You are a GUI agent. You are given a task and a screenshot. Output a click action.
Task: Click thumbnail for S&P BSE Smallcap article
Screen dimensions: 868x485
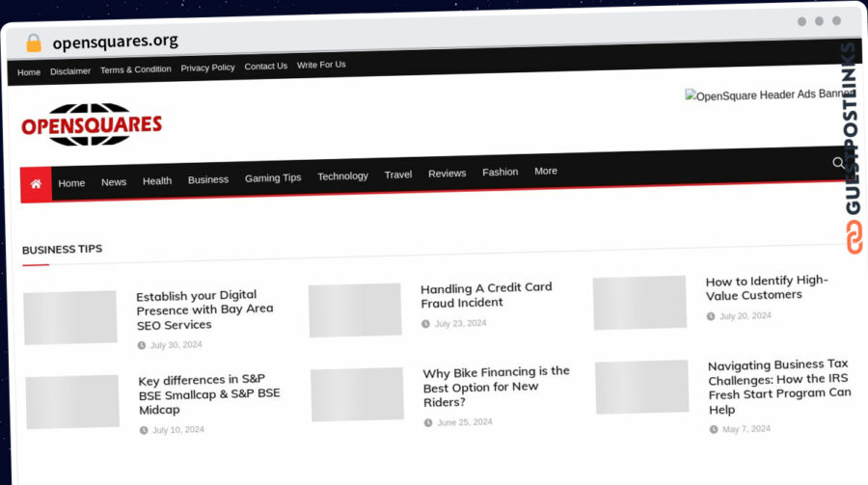(72, 402)
